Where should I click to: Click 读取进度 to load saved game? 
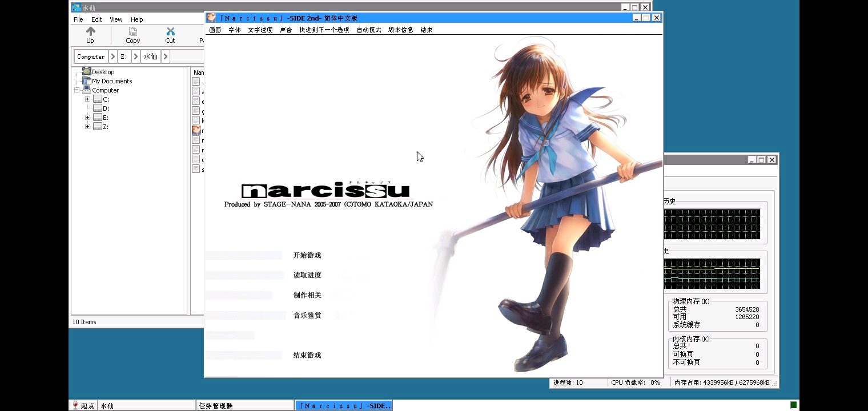(x=307, y=275)
